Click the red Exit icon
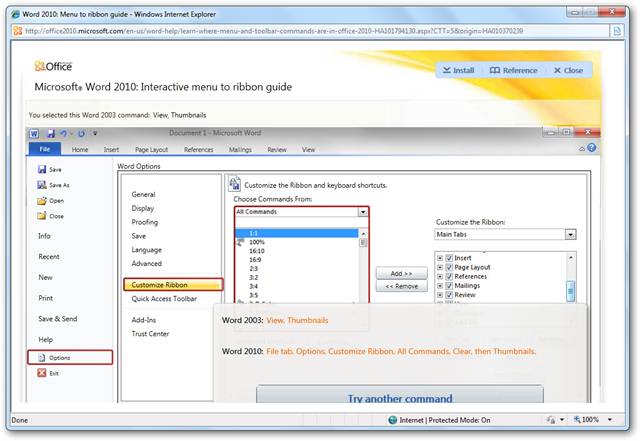 click(x=42, y=373)
